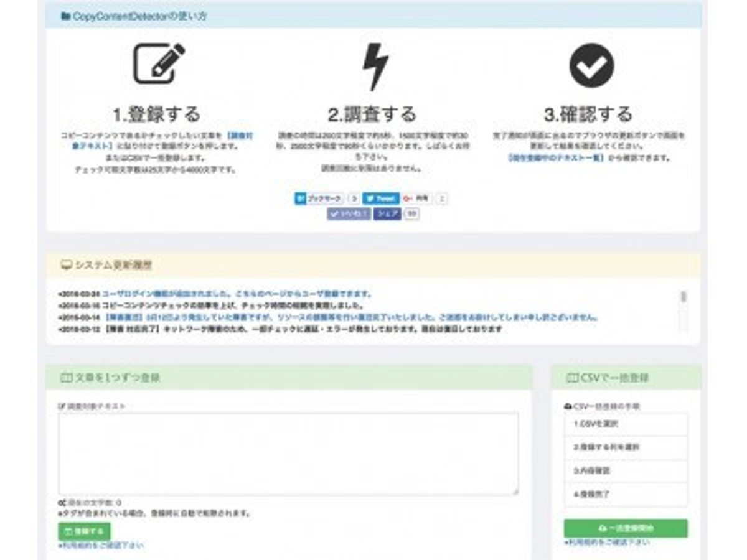The height and width of the screenshot is (560, 747).
Task: Click the green 登録する button
Action: 84,531
